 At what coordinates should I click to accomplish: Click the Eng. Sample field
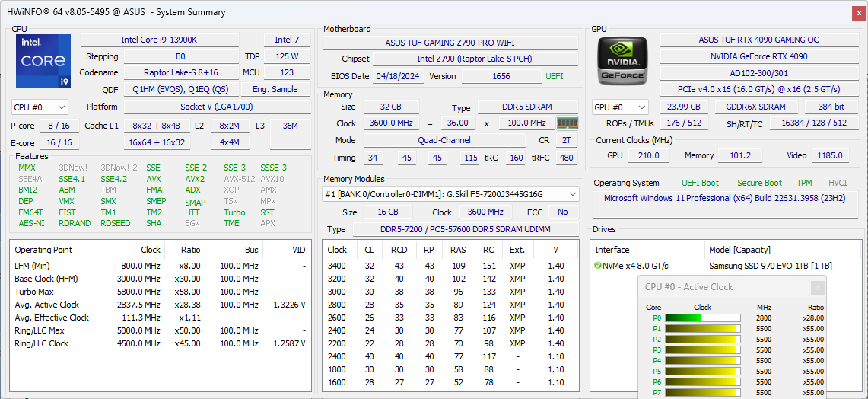click(x=275, y=89)
